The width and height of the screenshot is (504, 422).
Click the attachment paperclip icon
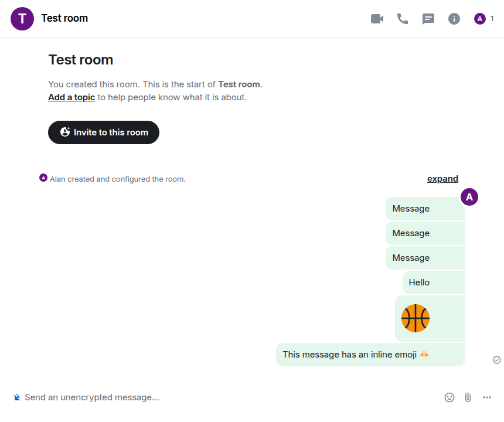pyautogui.click(x=468, y=397)
